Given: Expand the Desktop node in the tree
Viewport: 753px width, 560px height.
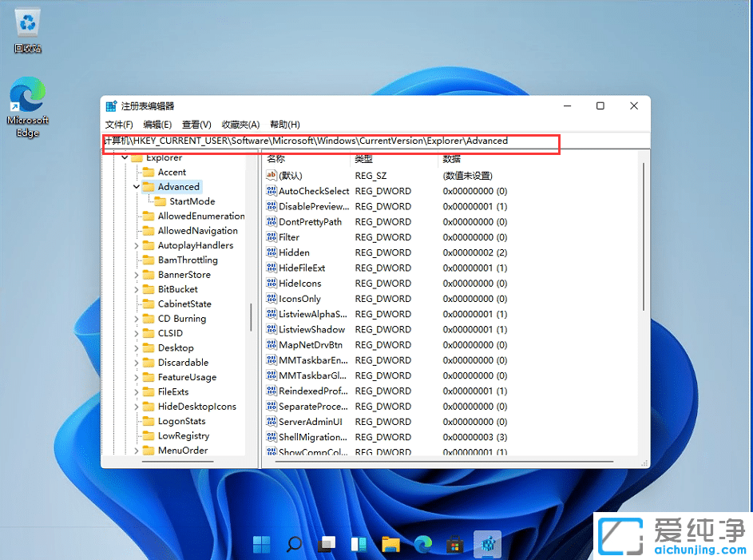Looking at the screenshot, I should click(x=136, y=348).
